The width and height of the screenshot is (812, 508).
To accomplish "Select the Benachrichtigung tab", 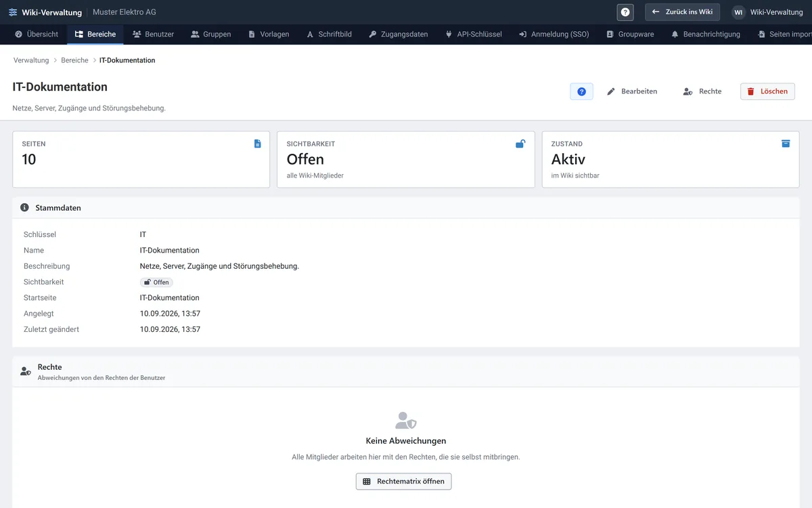I will pos(706,34).
